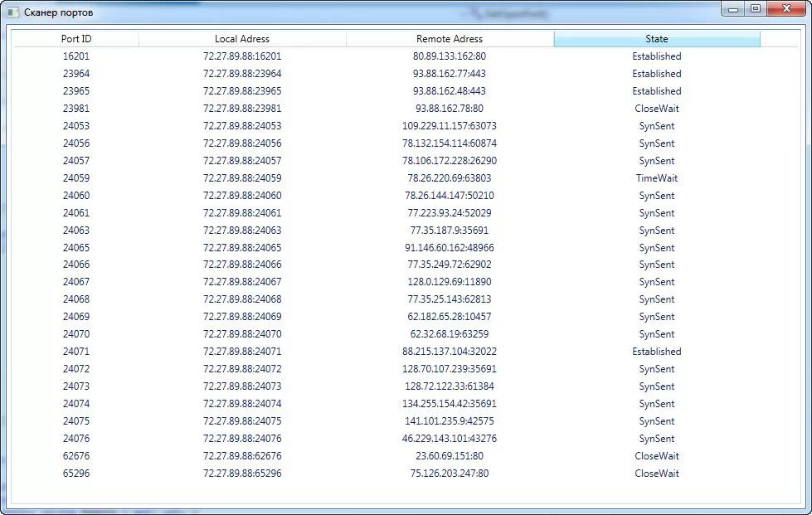Viewport: 812px width, 515px height.
Task: Maximize the Сканер портов window
Action: pos(756,9)
